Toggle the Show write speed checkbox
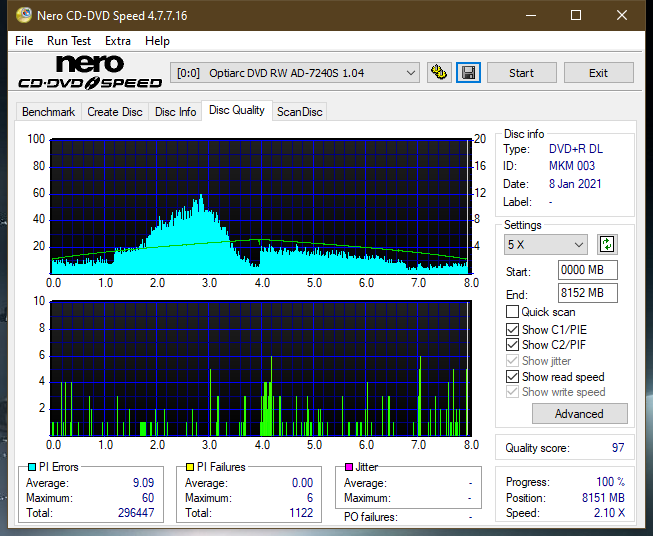Image resolution: width=653 pixels, height=536 pixels. (x=512, y=392)
